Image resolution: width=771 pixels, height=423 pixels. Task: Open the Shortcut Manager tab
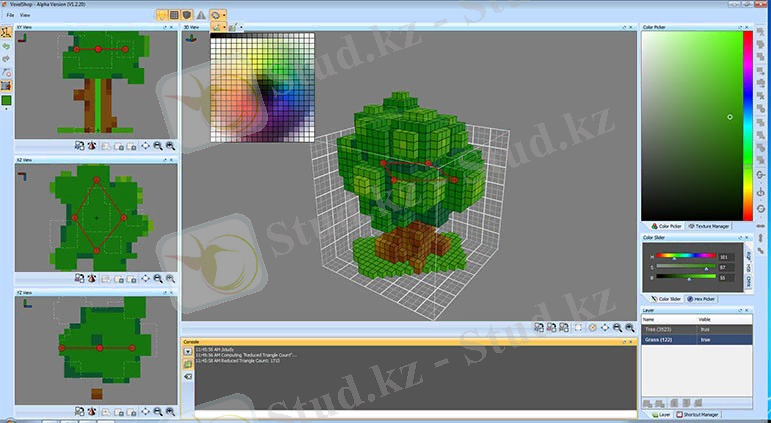point(698,414)
